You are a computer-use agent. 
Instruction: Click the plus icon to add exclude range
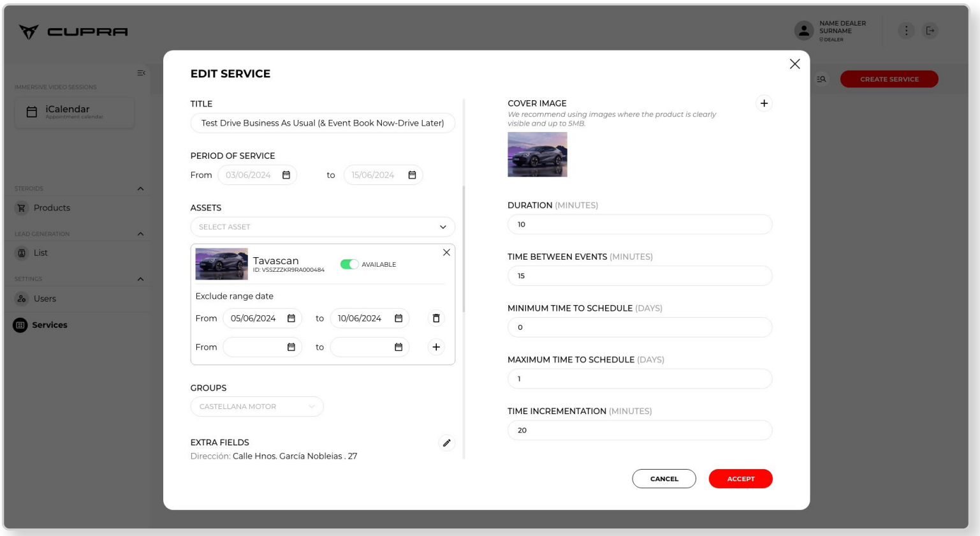point(436,347)
